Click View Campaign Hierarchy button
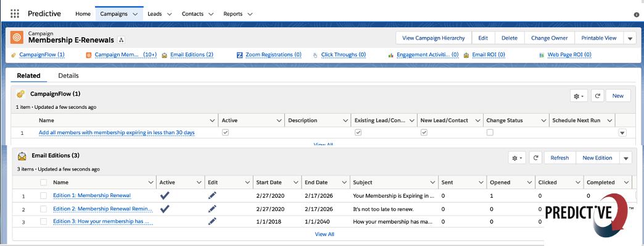 pyautogui.click(x=434, y=38)
